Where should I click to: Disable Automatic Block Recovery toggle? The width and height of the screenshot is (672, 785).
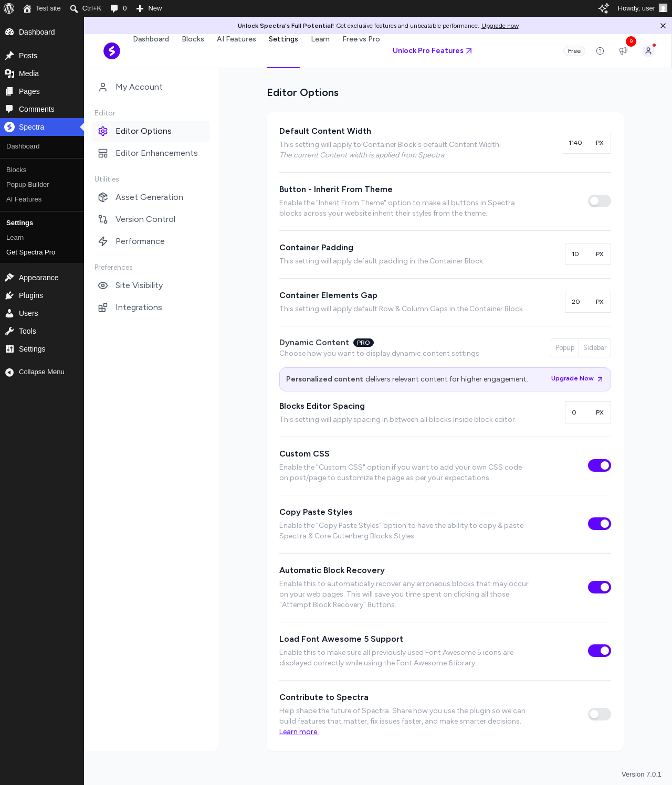[x=600, y=587]
